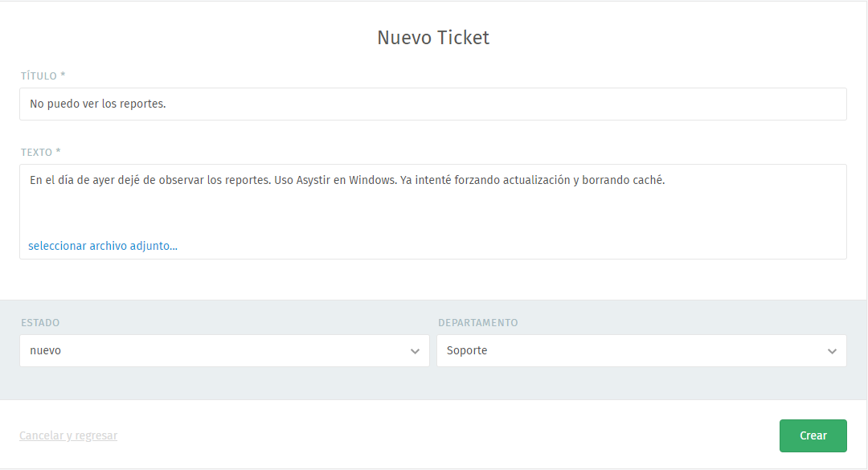Click the Nuevo Ticket heading
Viewport: 868px width, 470px height.
click(433, 38)
